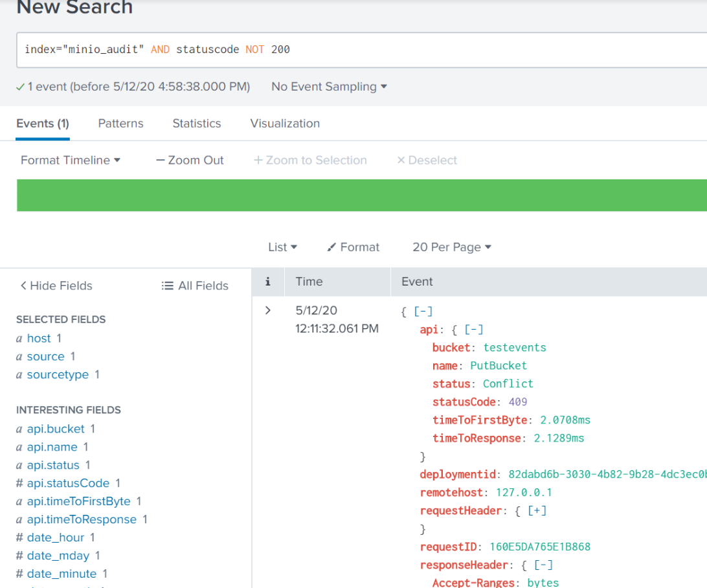
Task: Open the Format Timeline dropdown
Action: [71, 161]
